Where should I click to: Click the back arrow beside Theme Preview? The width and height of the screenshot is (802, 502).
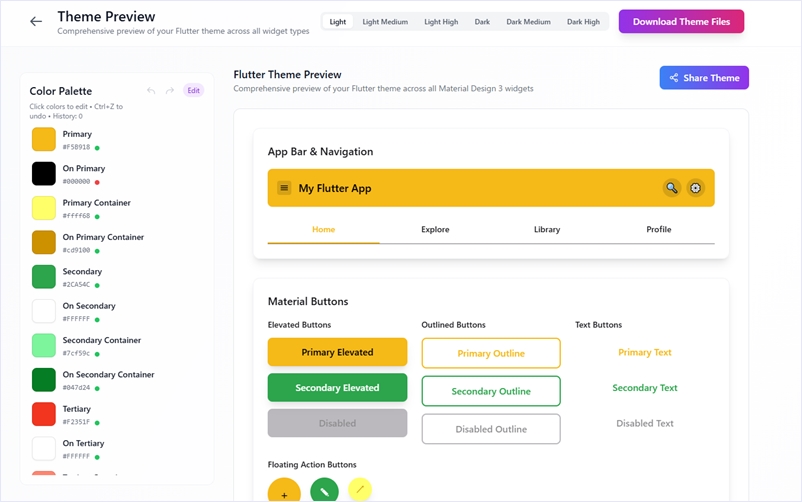[x=36, y=21]
